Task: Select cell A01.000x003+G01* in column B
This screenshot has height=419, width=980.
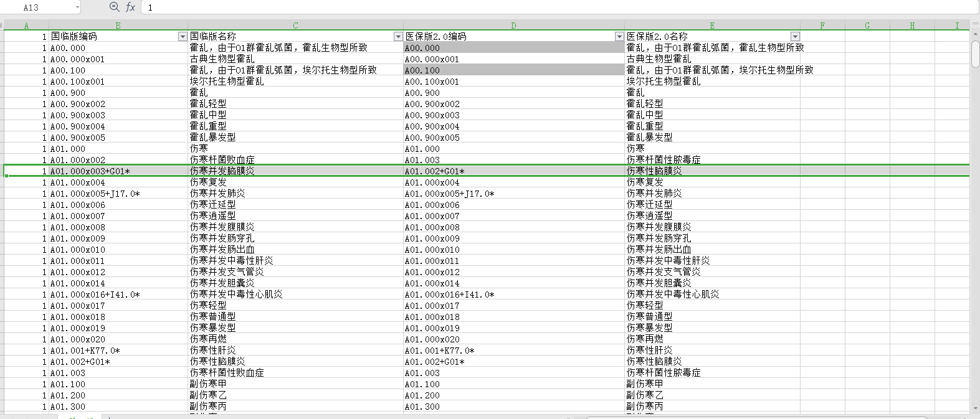Action: [x=118, y=171]
